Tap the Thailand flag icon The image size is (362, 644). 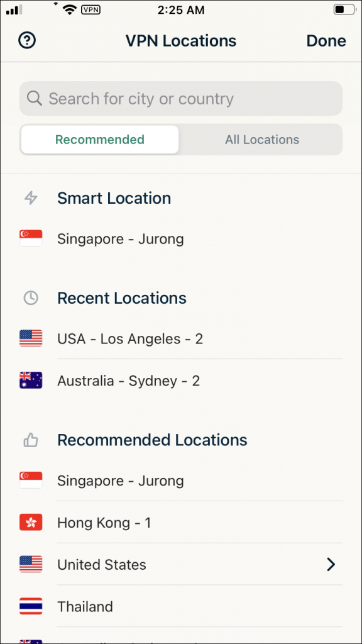[x=30, y=606]
